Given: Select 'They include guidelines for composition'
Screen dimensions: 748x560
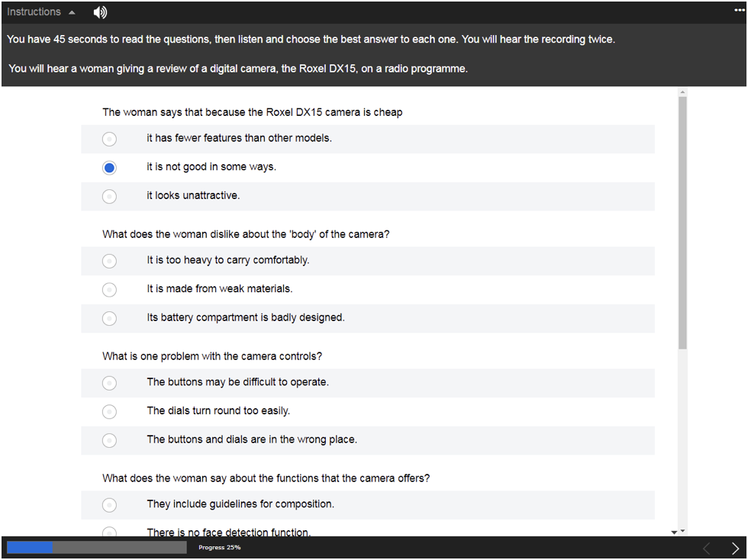Looking at the screenshot, I should coord(110,504).
